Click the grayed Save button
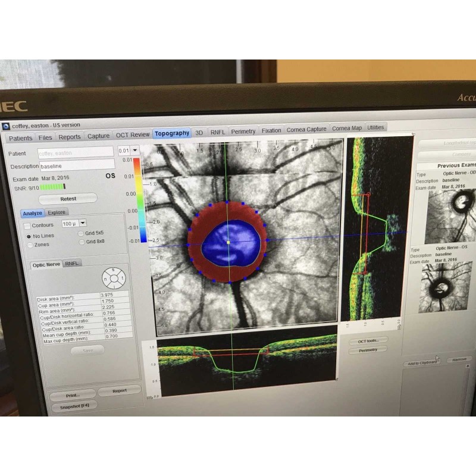Image resolution: width=476 pixels, height=476 pixels. tap(87, 350)
